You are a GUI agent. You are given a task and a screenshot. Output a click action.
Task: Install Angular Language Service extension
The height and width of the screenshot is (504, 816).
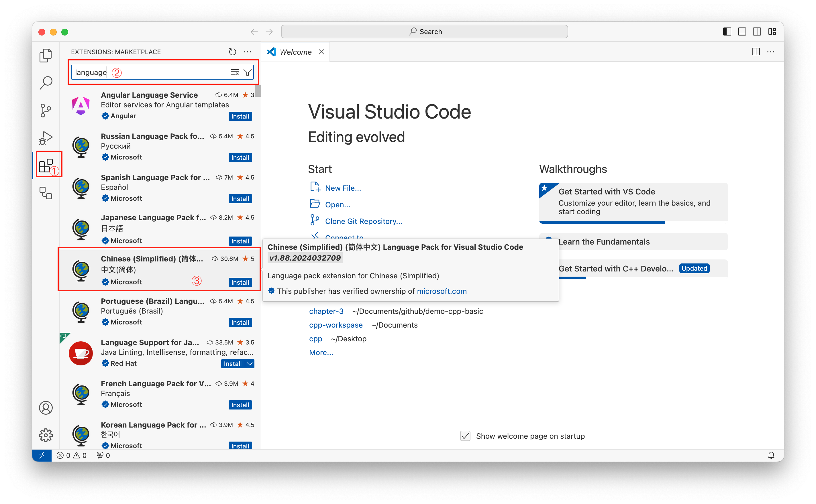[240, 116]
